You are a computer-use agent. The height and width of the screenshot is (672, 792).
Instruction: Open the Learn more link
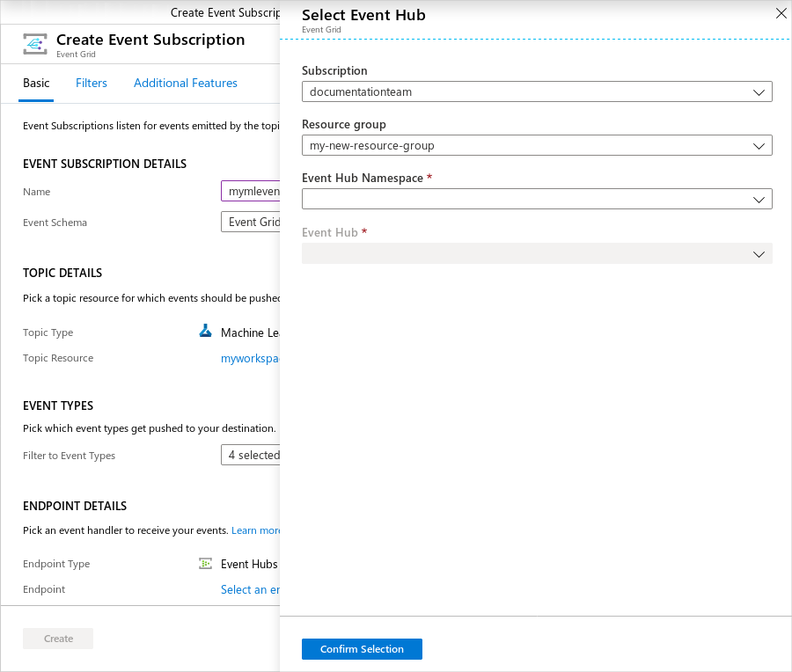point(256,530)
